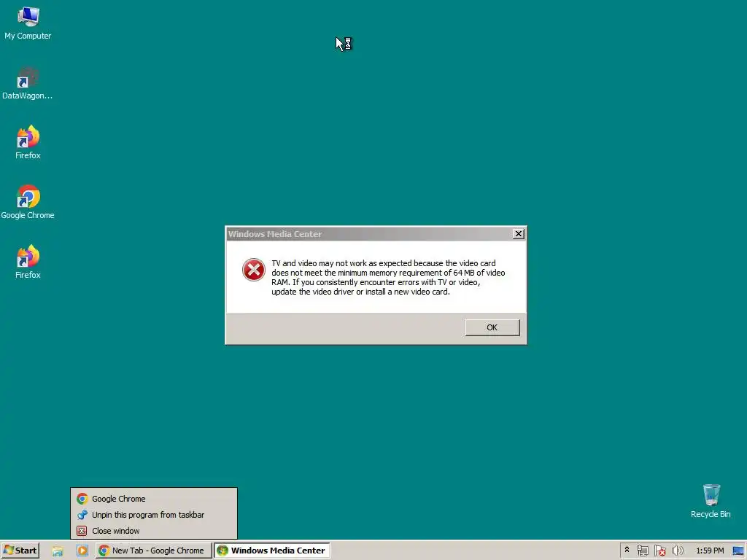747x560 pixels.
Task: Select the Google Chrome desktop shortcut
Action: (28, 203)
